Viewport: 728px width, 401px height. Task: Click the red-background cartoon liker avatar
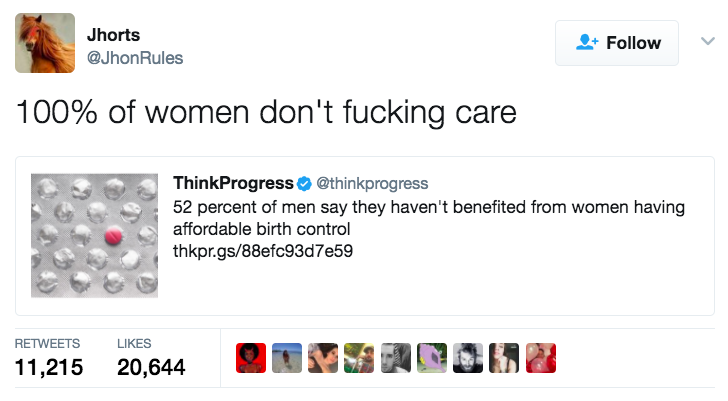251,358
